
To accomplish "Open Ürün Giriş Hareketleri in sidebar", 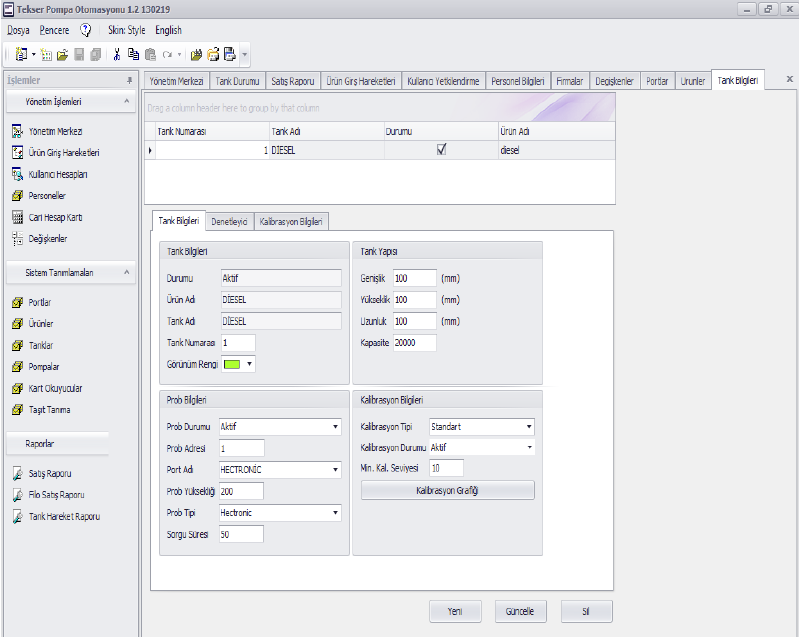I will [x=64, y=153].
